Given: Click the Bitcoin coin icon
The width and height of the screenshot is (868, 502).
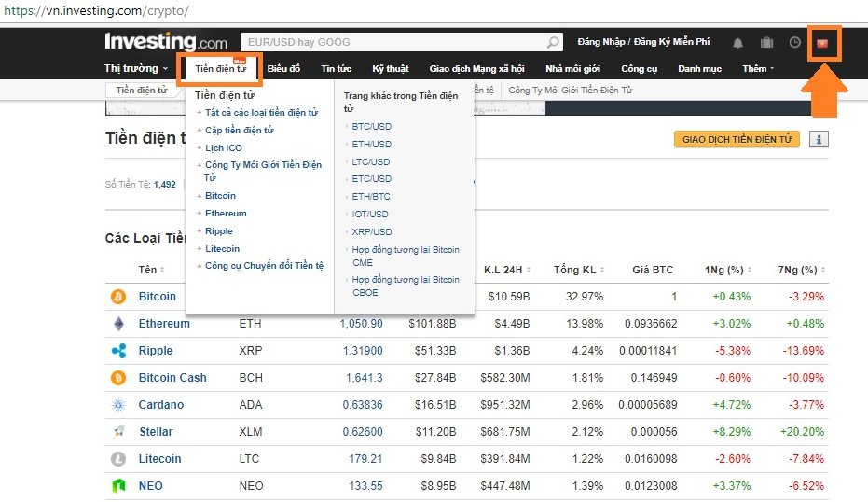Looking at the screenshot, I should (117, 297).
